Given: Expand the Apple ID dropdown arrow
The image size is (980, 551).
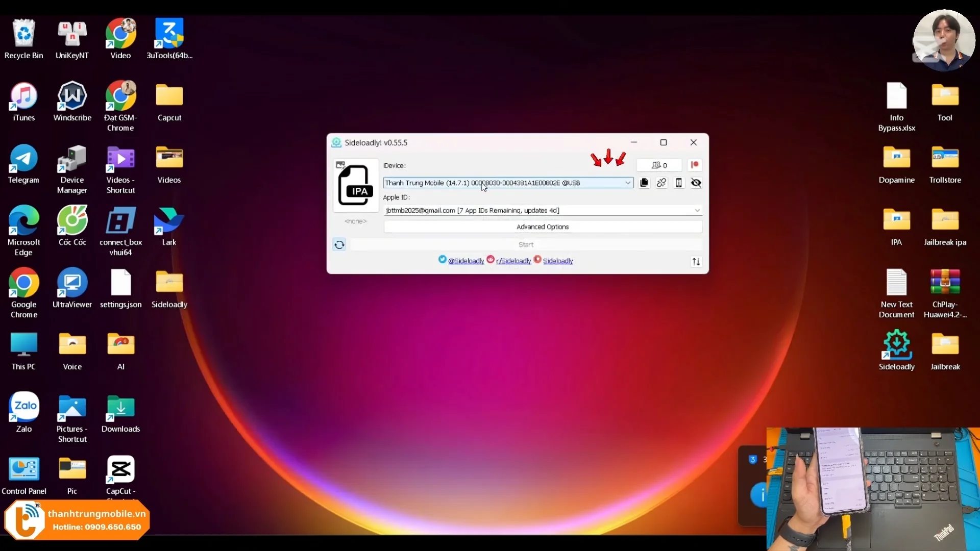Looking at the screenshot, I should pos(697,210).
